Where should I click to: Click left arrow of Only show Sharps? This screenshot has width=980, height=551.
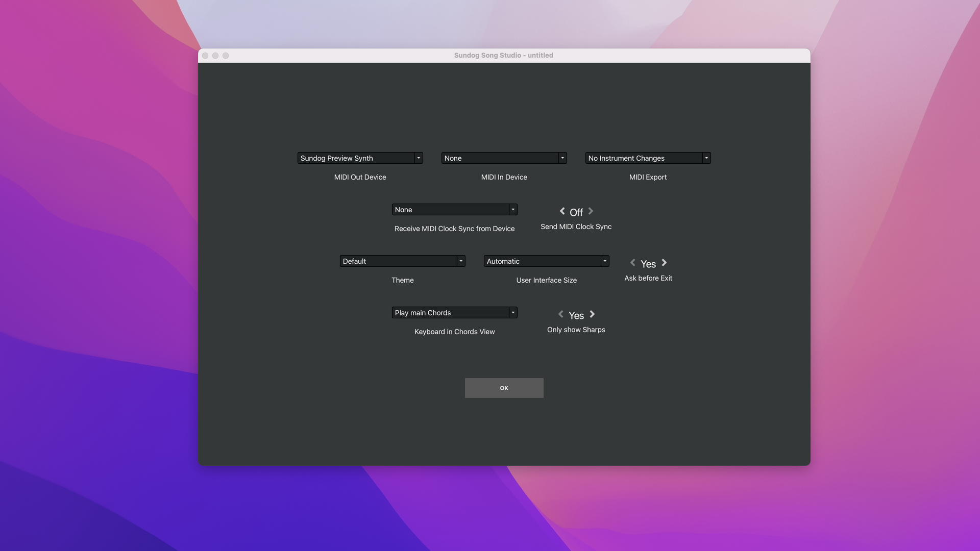click(x=560, y=314)
